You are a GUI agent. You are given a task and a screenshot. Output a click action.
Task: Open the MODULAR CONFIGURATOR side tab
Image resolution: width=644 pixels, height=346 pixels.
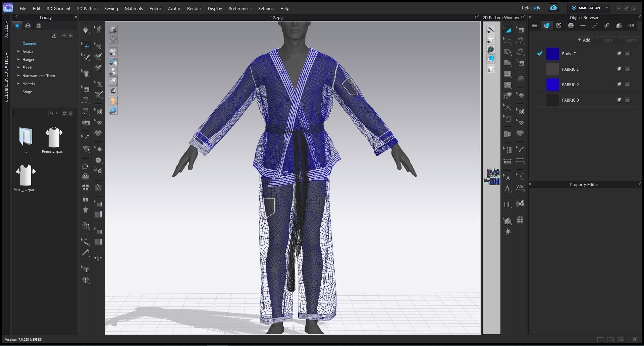click(6, 77)
